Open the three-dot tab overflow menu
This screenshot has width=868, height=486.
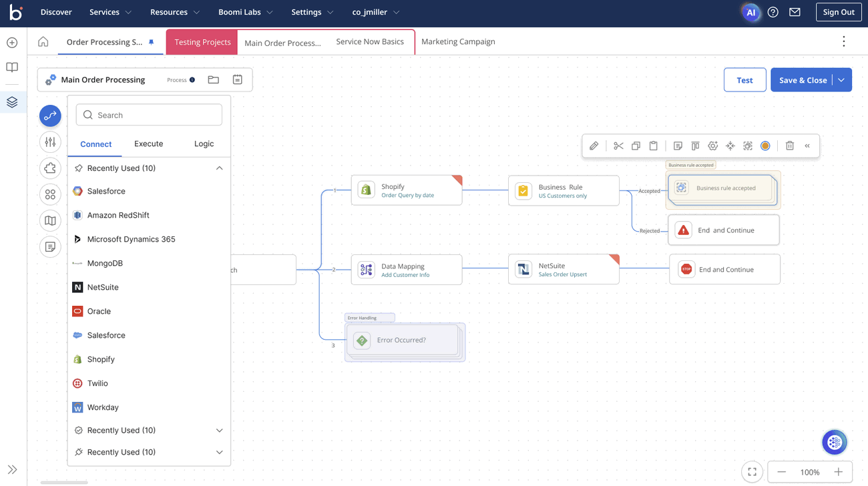pyautogui.click(x=844, y=41)
